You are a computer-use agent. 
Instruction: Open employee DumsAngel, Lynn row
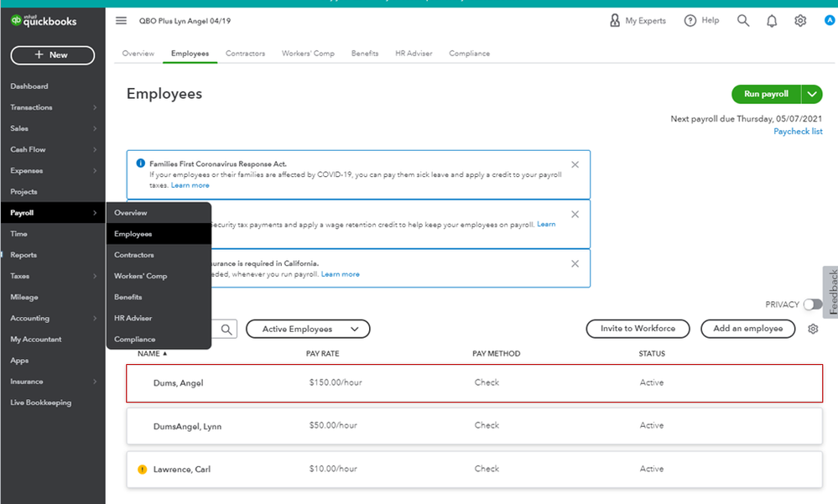474,426
